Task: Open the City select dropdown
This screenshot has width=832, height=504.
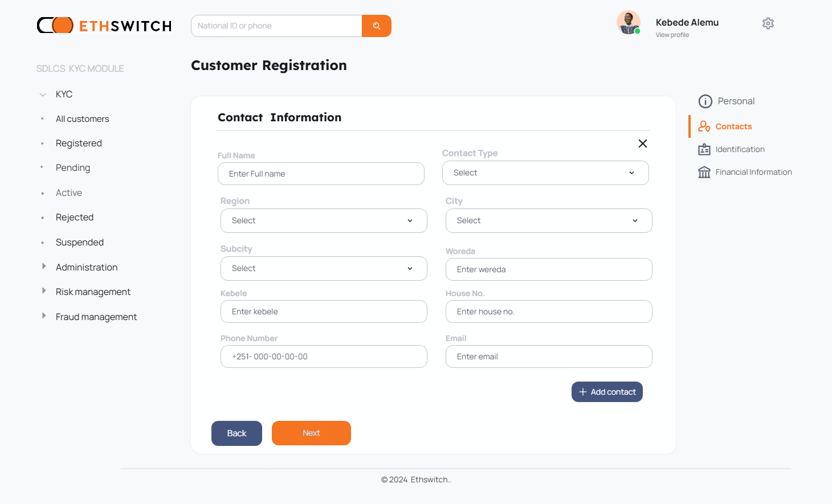Action: [x=549, y=221]
